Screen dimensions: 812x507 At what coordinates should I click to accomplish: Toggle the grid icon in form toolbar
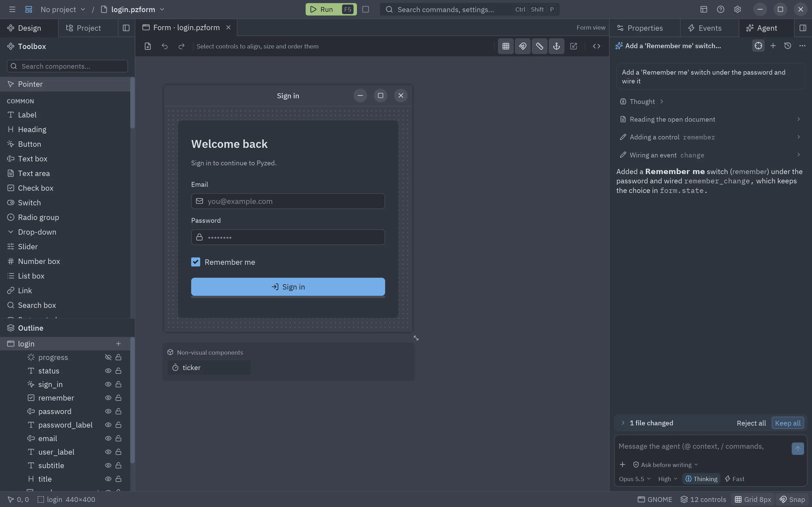pyautogui.click(x=506, y=46)
